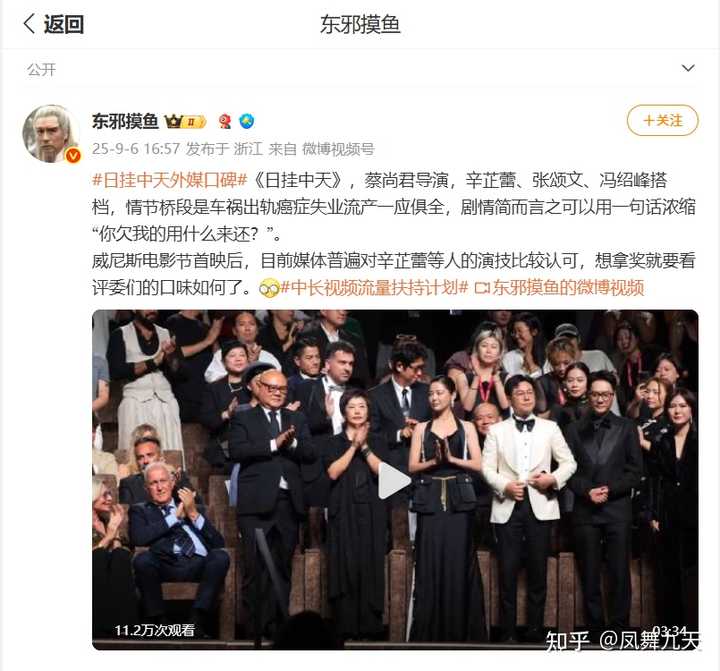
Task: Play the video with center play button
Action: click(x=394, y=480)
